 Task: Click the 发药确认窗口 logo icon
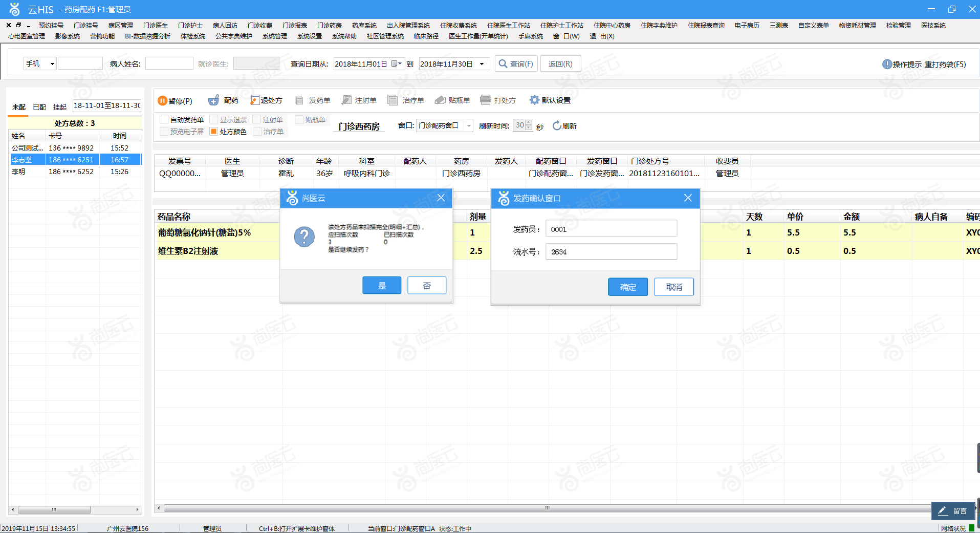coord(504,198)
